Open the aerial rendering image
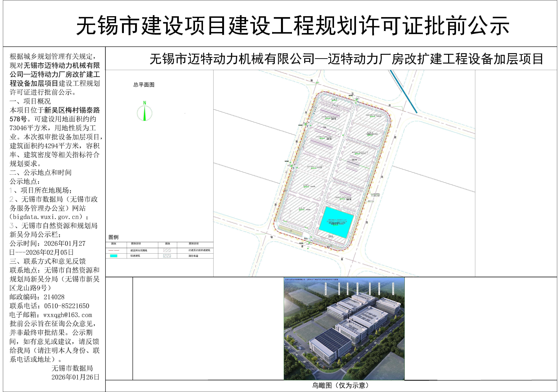 coord(344,329)
